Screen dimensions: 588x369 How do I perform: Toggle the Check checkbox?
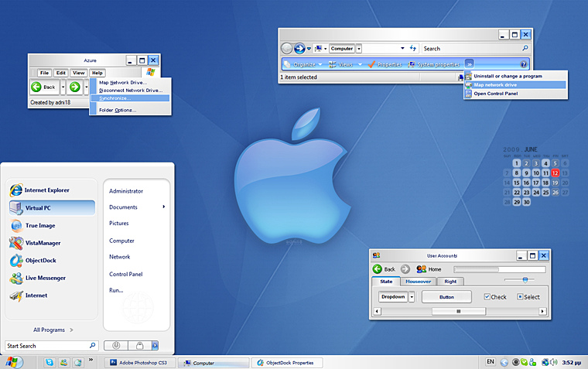click(487, 297)
